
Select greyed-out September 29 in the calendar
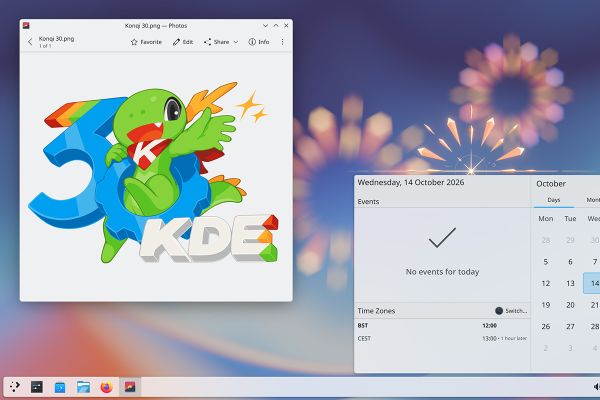coord(570,240)
